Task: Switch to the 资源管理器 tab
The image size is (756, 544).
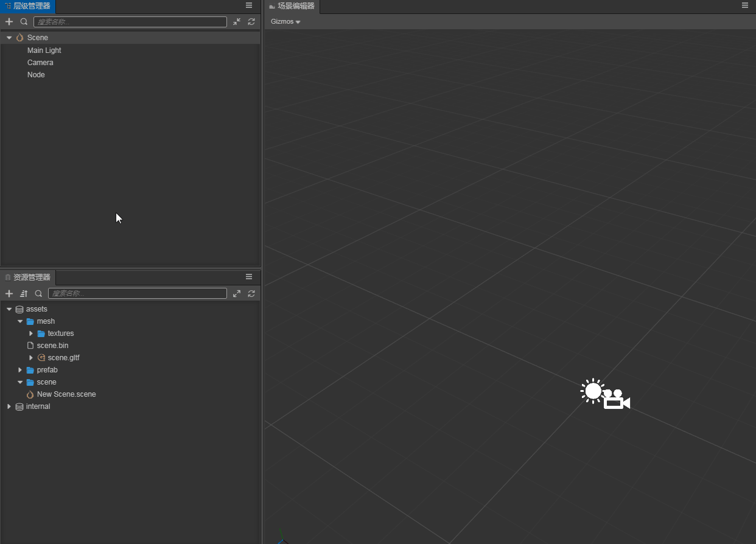Action: point(28,277)
